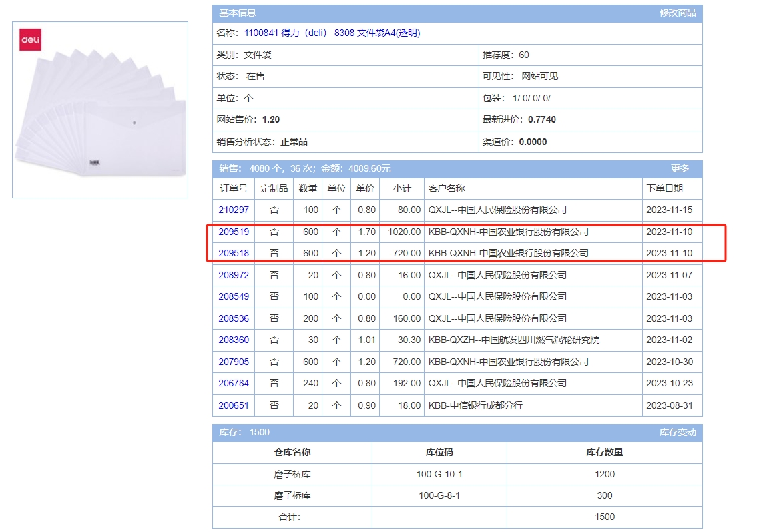Viewport: 783px width, 532px height.
Task: Click the 单价 column header
Action: 365,188
